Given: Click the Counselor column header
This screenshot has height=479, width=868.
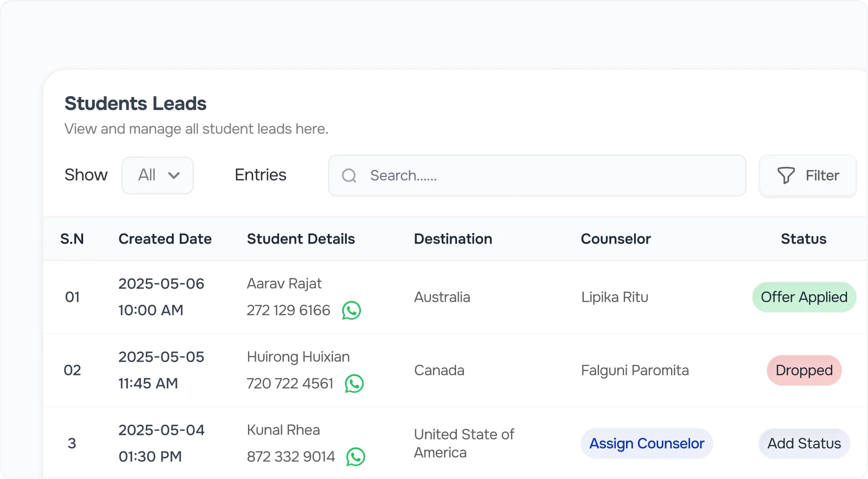Looking at the screenshot, I should point(615,239).
